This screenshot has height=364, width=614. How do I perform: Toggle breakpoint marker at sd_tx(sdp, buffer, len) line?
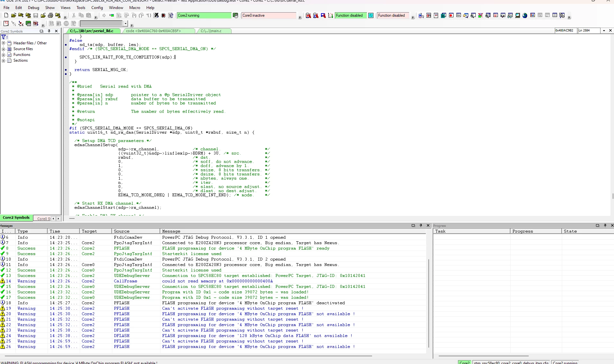(x=66, y=45)
